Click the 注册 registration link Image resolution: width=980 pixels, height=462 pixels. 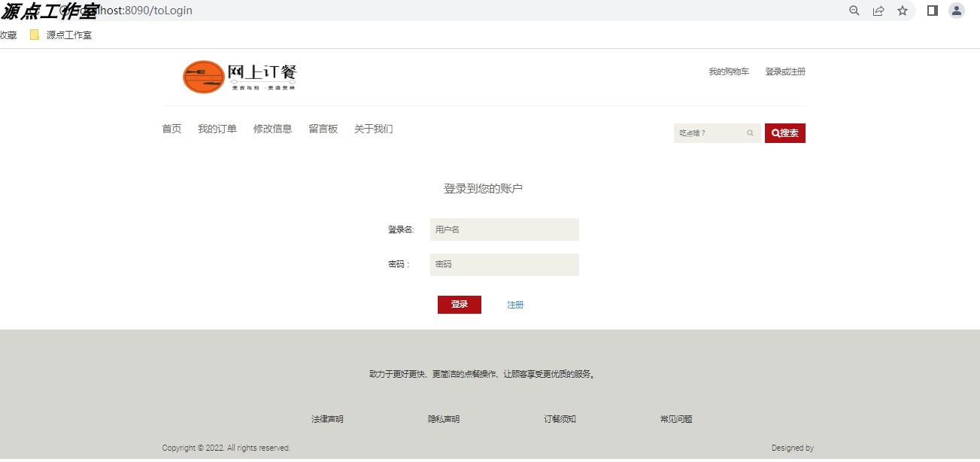pos(515,304)
